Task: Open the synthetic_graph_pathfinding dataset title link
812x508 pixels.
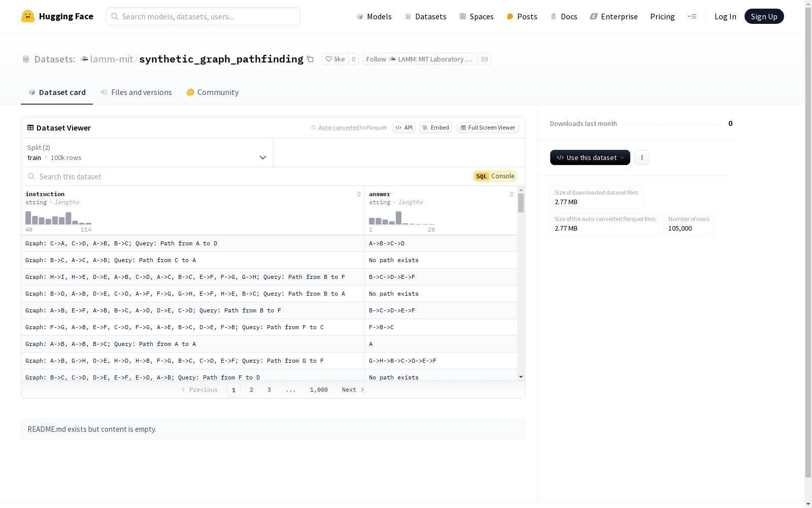Action: pyautogui.click(x=221, y=59)
